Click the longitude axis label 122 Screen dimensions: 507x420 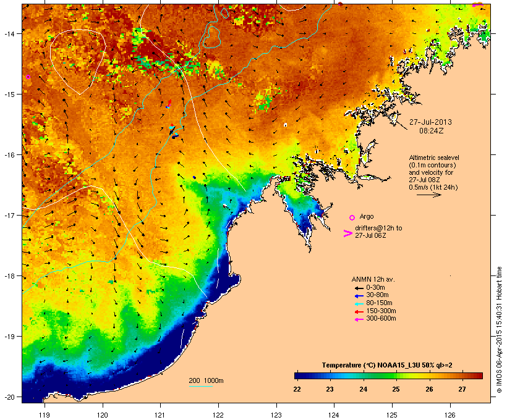click(218, 415)
